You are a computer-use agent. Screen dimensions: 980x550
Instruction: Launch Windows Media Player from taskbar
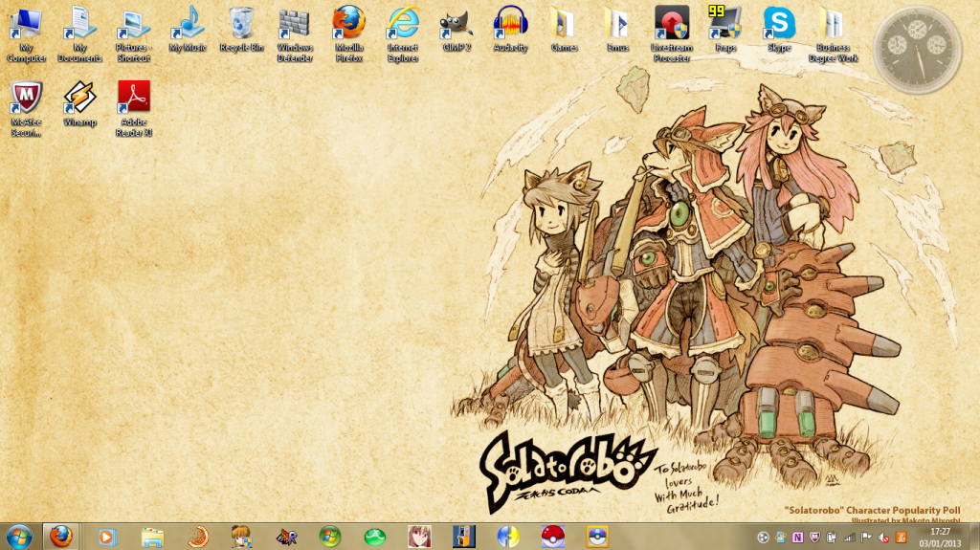(107, 537)
